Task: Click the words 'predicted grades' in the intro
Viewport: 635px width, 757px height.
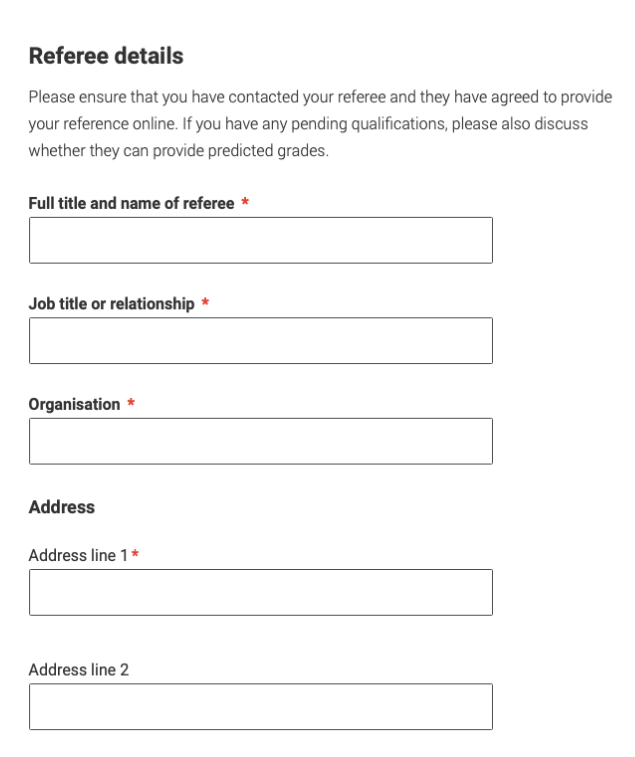Action: 267,151
